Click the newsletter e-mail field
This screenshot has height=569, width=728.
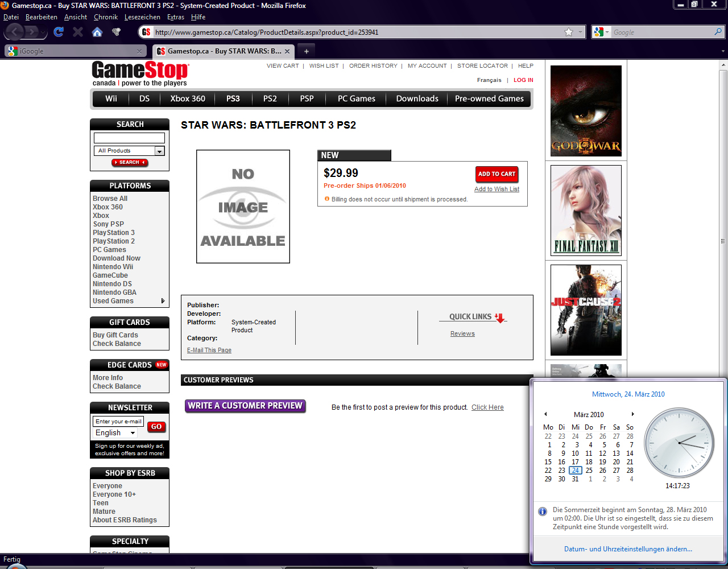118,422
